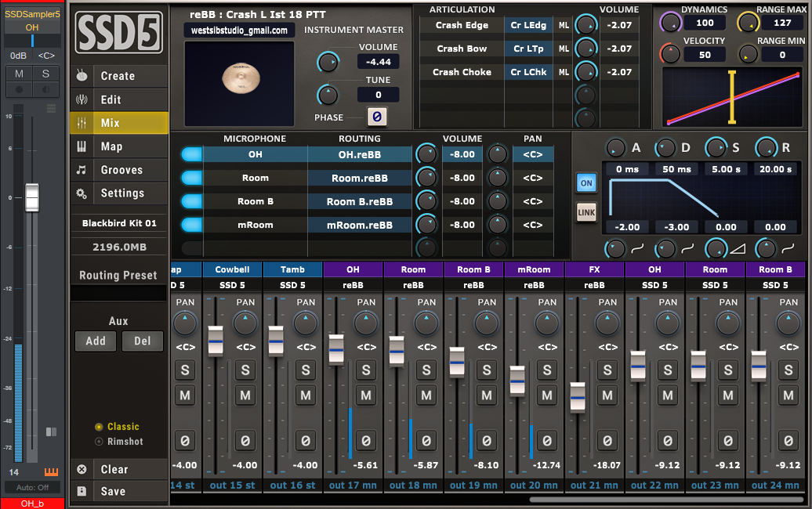The height and width of the screenshot is (509, 812).
Task: Toggle the OH microphone enable switch
Action: point(191,154)
